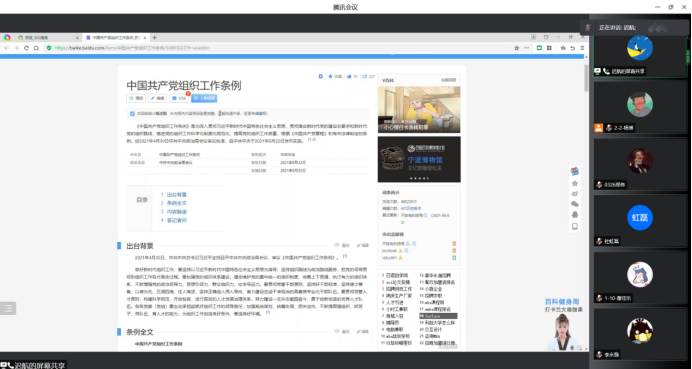
Task: Bookmark the page with the address-bar star
Action: (516, 48)
